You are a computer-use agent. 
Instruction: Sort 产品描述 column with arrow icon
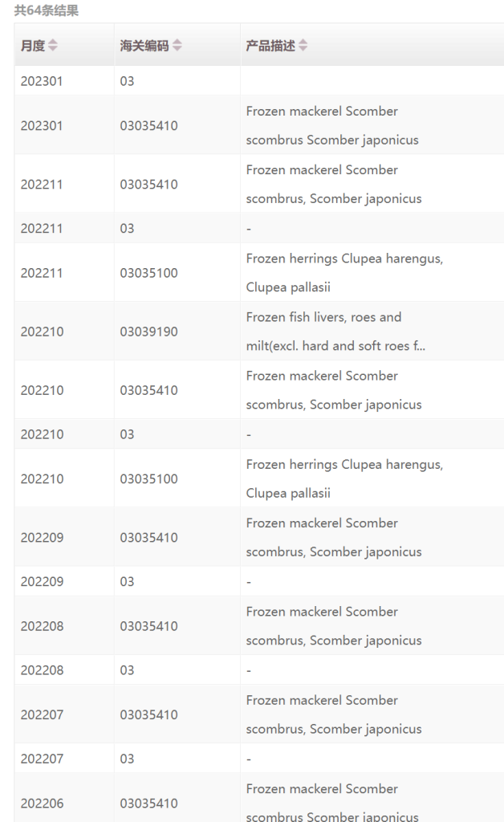pyautogui.click(x=303, y=46)
